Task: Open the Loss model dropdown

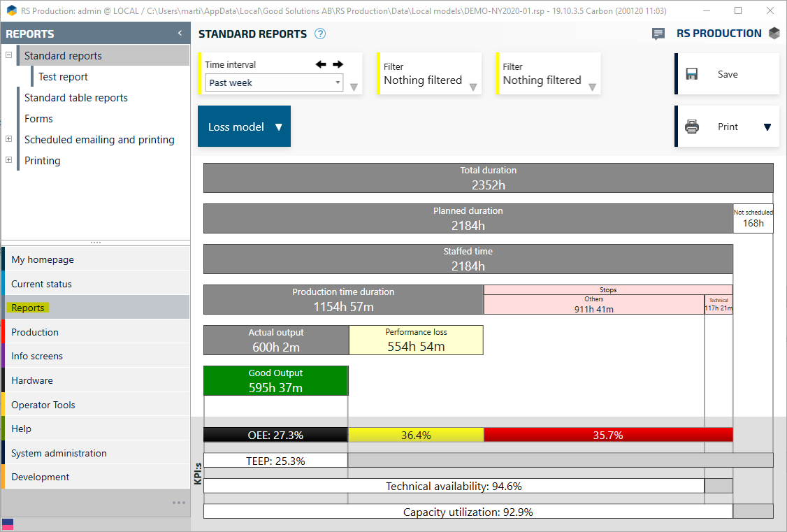Action: click(x=244, y=127)
